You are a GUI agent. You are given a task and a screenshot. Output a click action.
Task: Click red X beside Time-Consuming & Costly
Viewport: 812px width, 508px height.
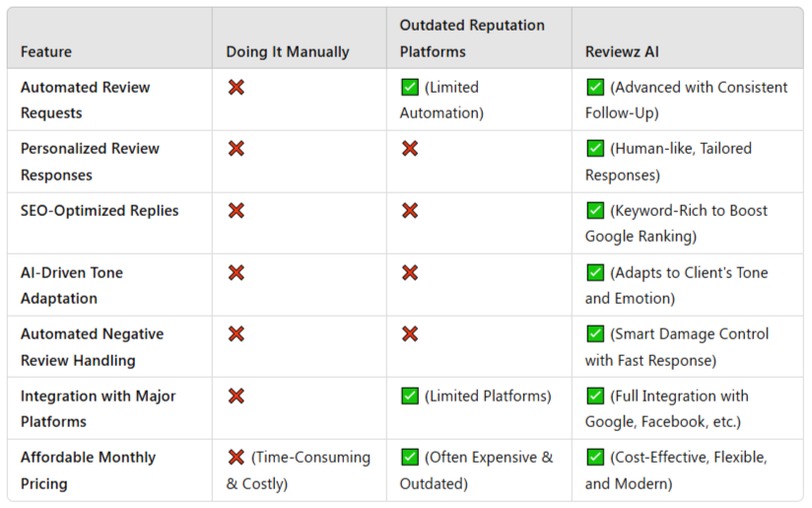point(237,458)
